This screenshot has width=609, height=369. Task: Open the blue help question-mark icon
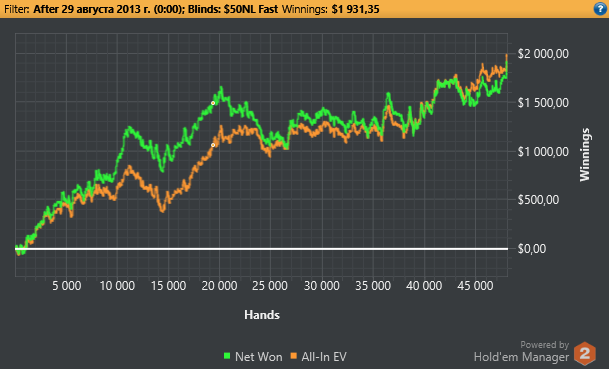(x=600, y=9)
